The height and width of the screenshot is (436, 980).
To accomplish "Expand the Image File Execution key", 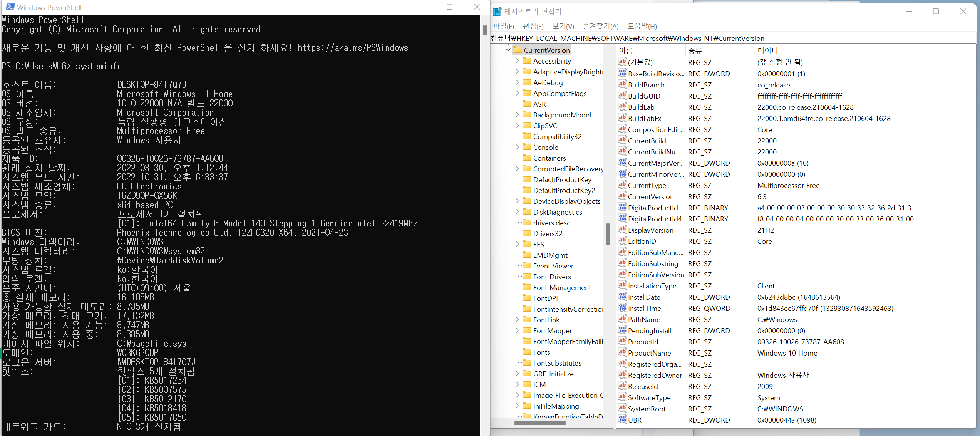I will (x=517, y=395).
